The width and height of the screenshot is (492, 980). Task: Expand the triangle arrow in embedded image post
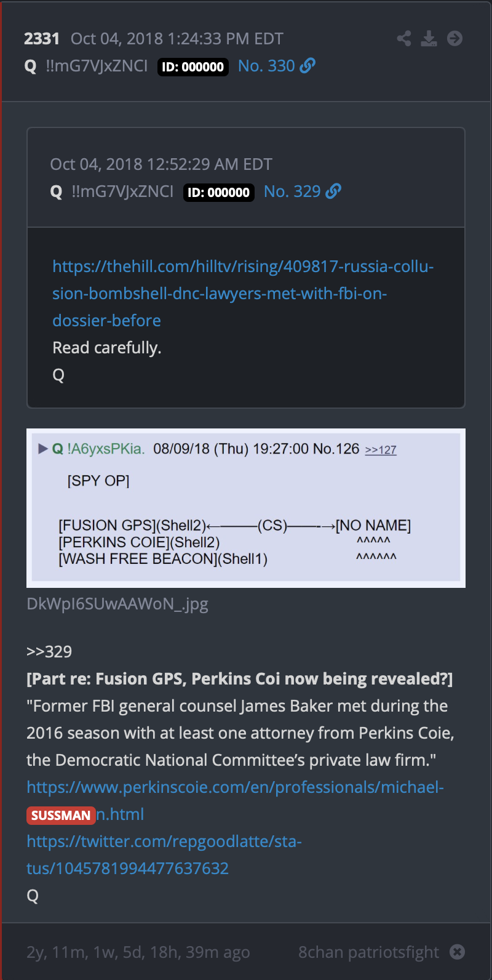point(43,449)
